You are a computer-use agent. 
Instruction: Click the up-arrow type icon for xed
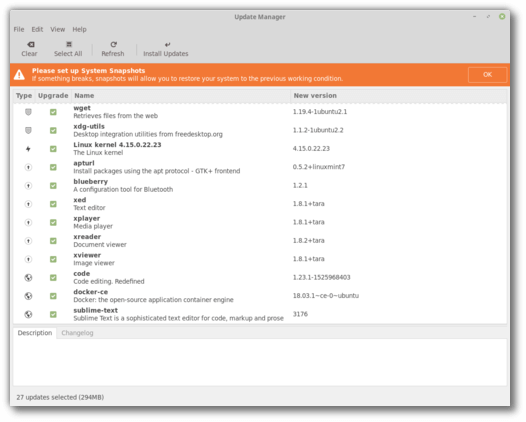coord(29,204)
